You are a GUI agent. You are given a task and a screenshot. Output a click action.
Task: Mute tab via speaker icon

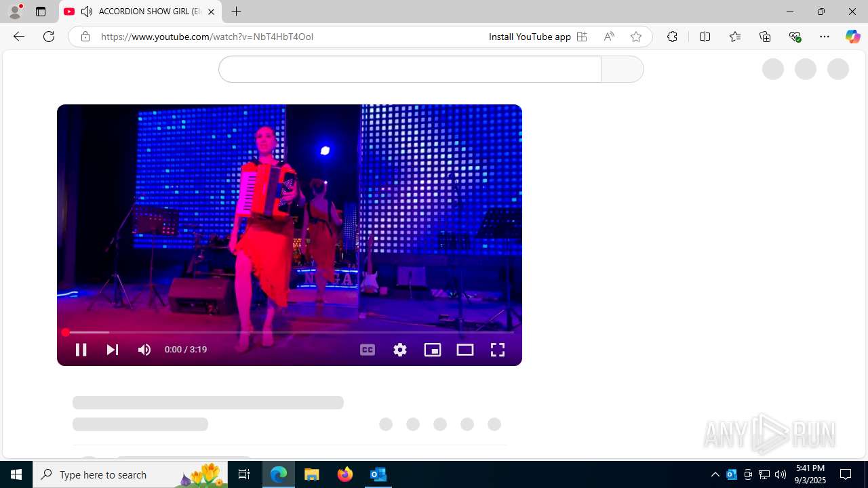(x=87, y=12)
